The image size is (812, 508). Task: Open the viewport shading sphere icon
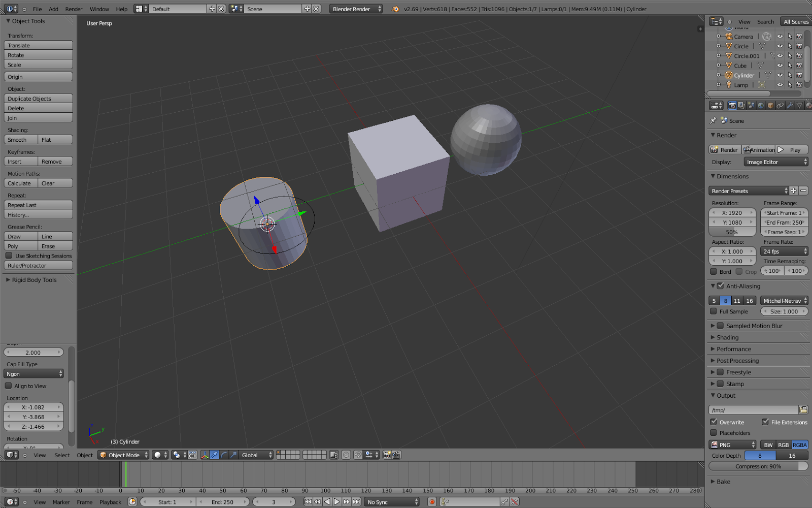point(157,455)
